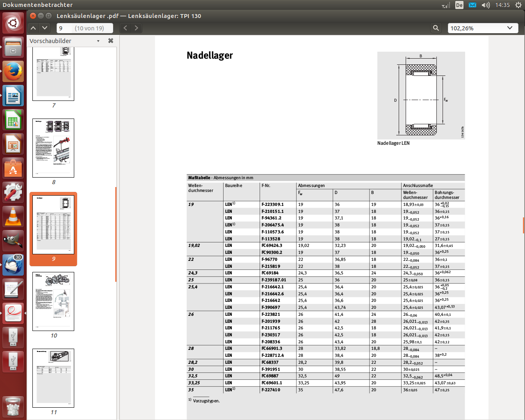Open VLC media player from launcher
Image resolution: width=525 pixels, height=420 pixels.
(13, 217)
